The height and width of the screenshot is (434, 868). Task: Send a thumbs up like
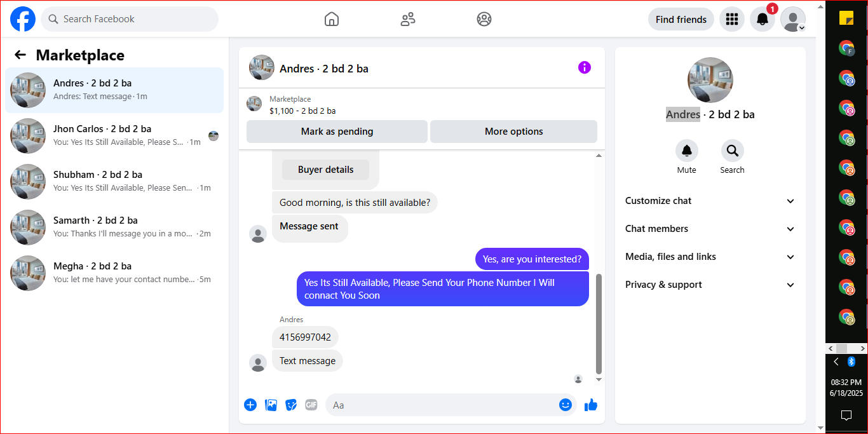coord(591,405)
